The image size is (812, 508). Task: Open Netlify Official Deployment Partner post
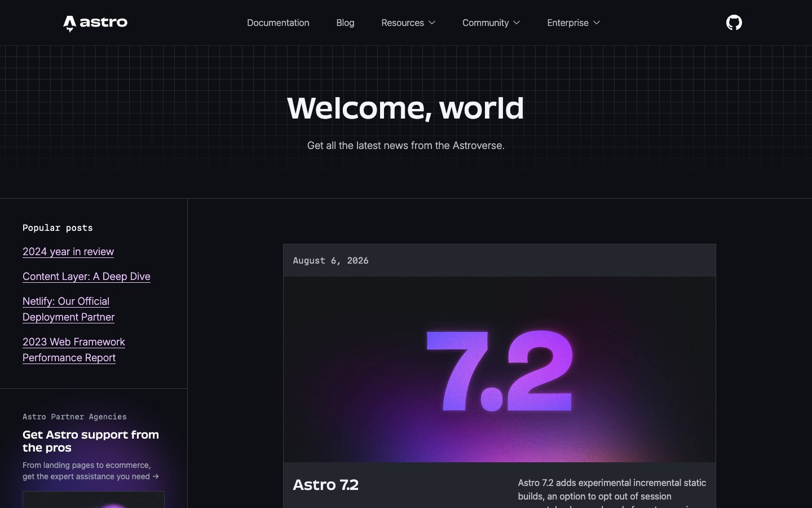(x=68, y=309)
